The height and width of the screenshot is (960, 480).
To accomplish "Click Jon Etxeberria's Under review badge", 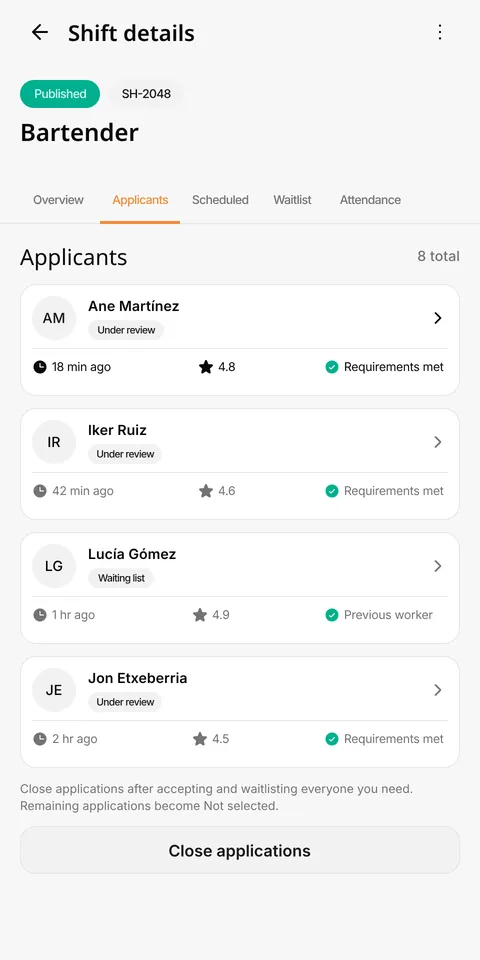I will click(125, 702).
